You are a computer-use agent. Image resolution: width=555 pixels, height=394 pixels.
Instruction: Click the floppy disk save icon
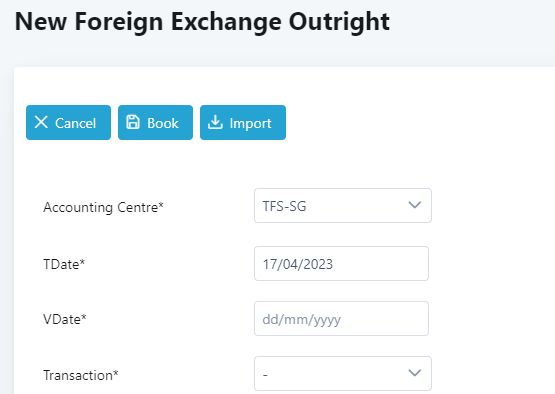point(133,122)
